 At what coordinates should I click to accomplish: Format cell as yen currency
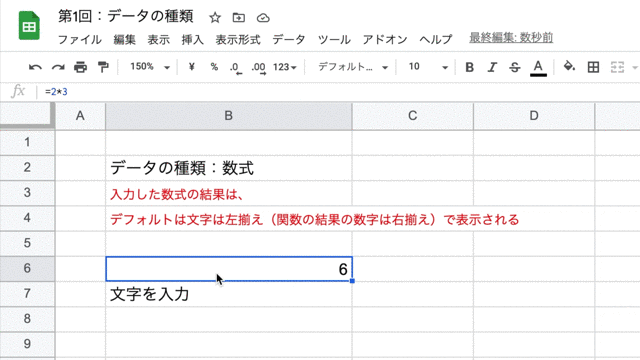191,67
